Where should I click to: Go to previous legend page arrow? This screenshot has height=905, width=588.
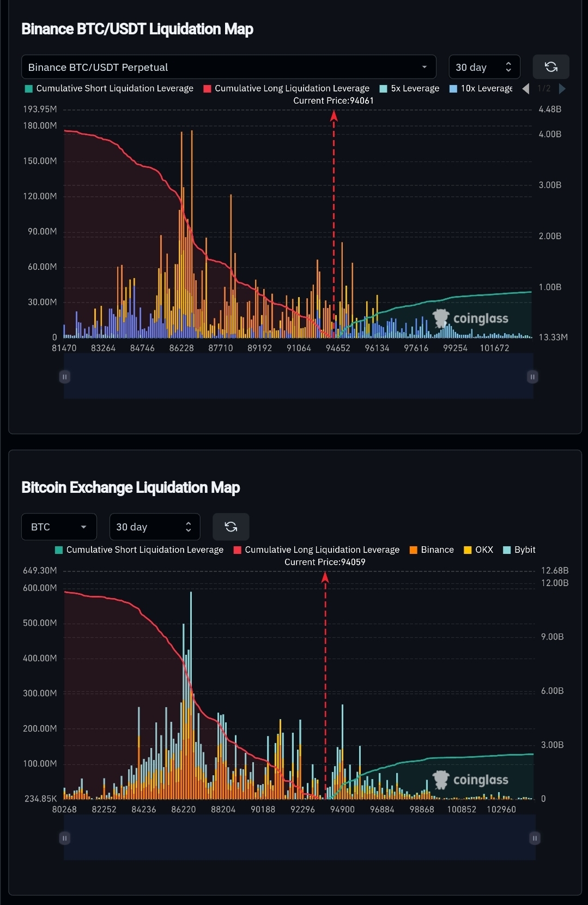pos(526,88)
